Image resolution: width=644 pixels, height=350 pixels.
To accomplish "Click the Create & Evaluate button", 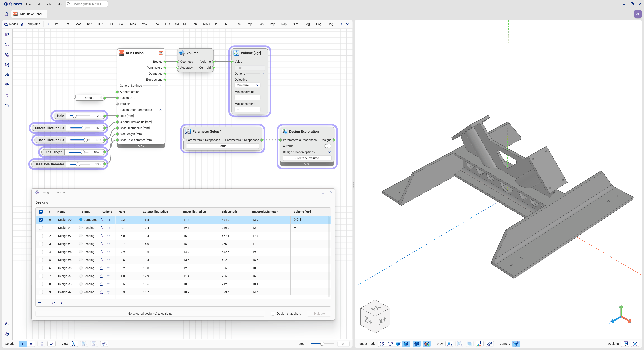I will click(x=307, y=158).
